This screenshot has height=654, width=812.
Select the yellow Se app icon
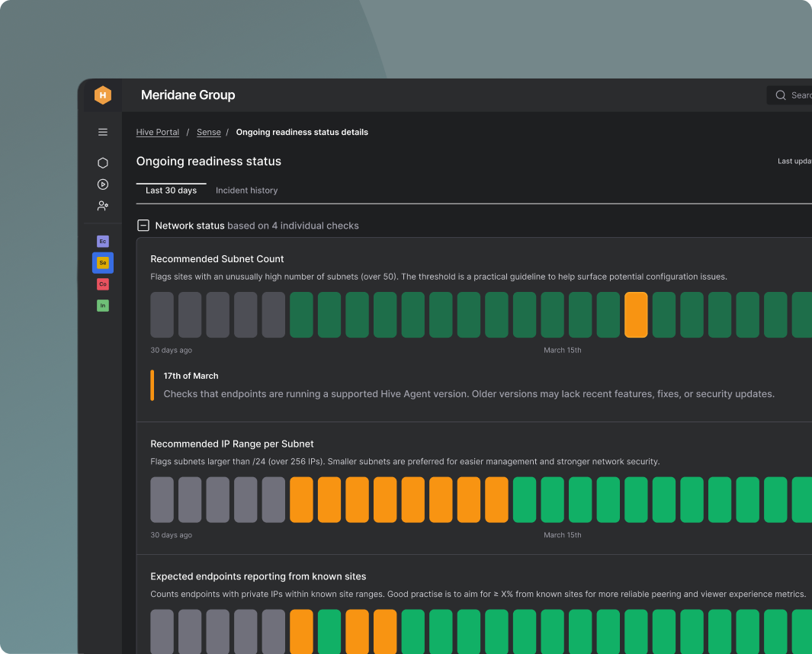(102, 262)
